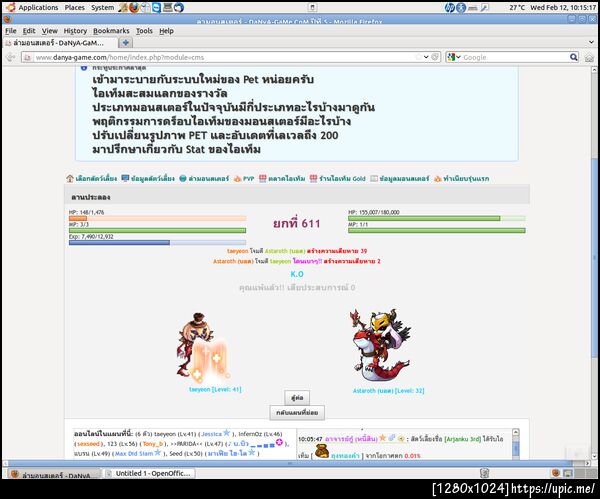
Task: Click the เลือกสัตว์เลี้ยง house icon link
Action: coord(91,178)
